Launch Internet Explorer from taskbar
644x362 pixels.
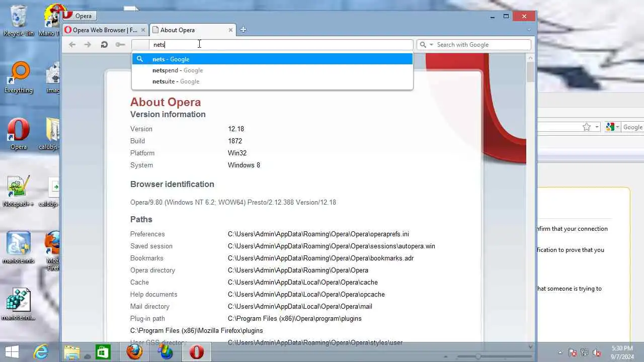[x=40, y=352]
